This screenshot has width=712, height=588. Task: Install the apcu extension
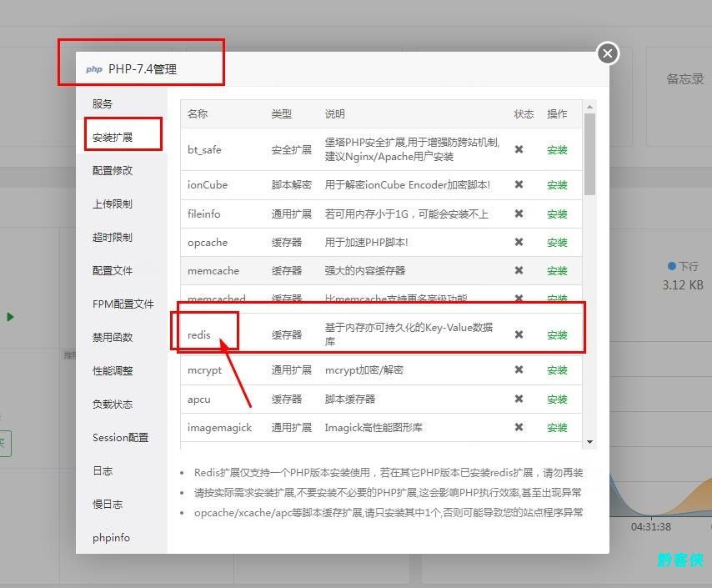(557, 400)
